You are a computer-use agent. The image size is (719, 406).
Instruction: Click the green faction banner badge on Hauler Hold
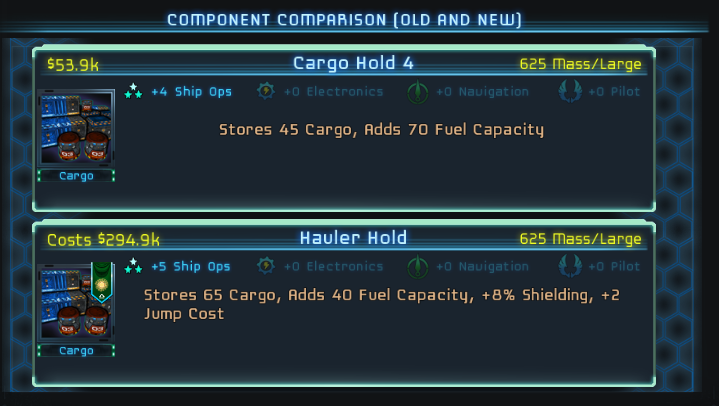coord(101,282)
